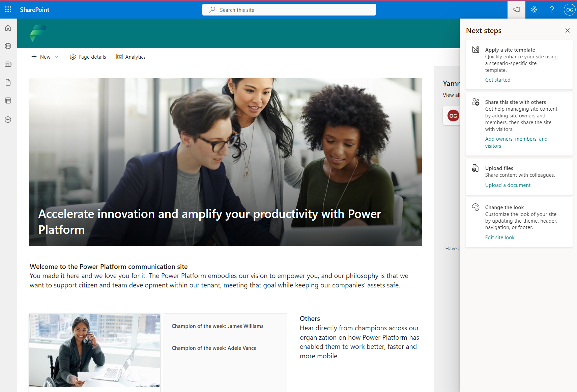
Task: Expand the New dropdown menu
Action: click(45, 57)
